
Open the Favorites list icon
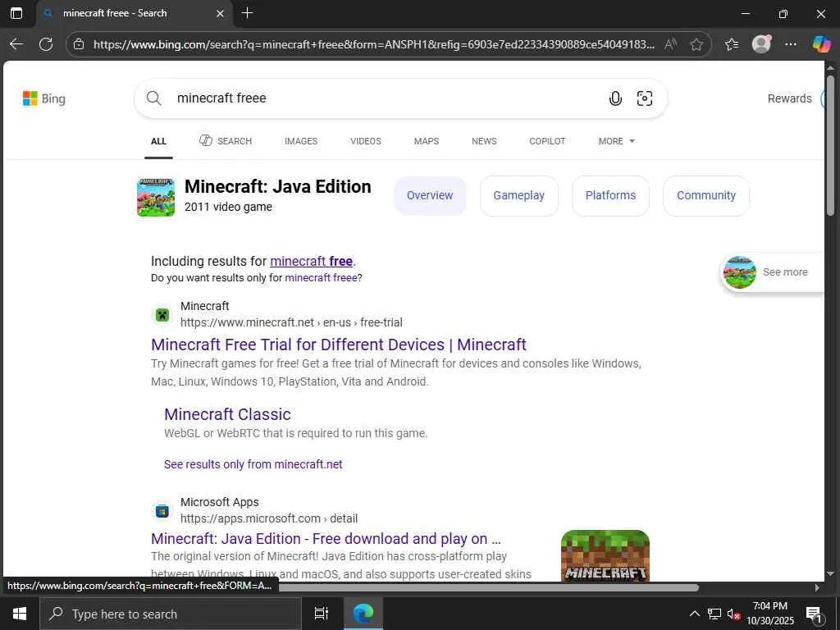[732, 44]
